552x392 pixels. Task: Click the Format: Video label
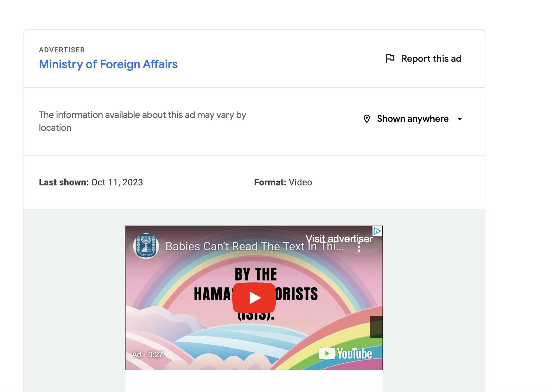click(x=283, y=183)
